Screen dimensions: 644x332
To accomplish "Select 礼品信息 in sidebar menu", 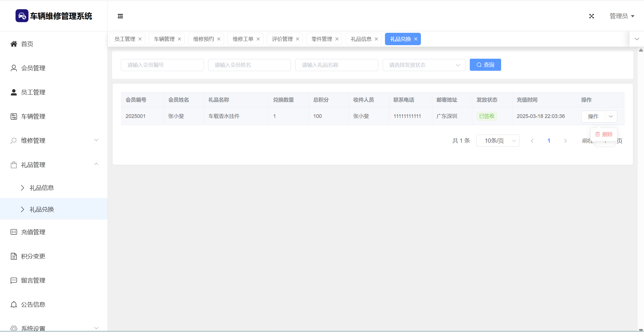I will (42, 188).
